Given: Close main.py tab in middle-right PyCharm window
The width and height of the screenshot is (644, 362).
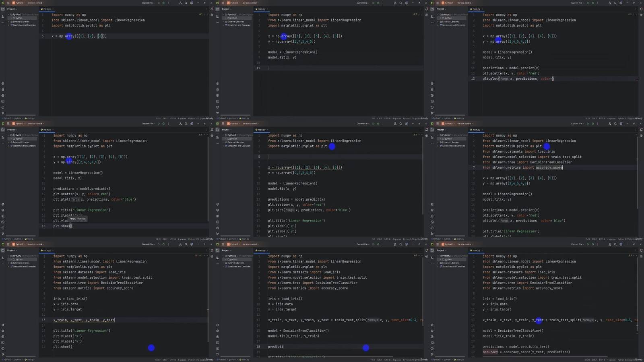Looking at the screenshot, I should (483, 130).
